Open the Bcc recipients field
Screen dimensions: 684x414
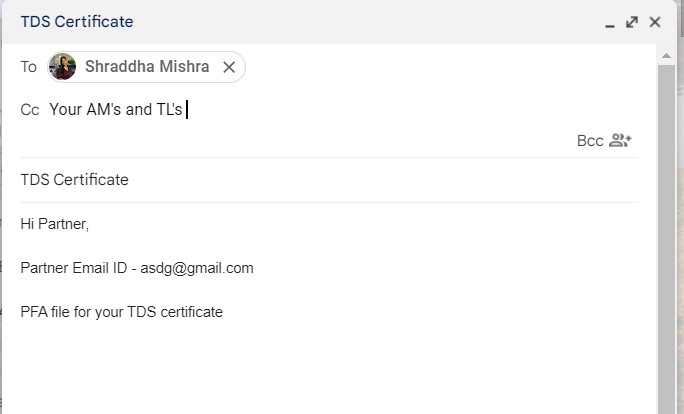(590, 140)
